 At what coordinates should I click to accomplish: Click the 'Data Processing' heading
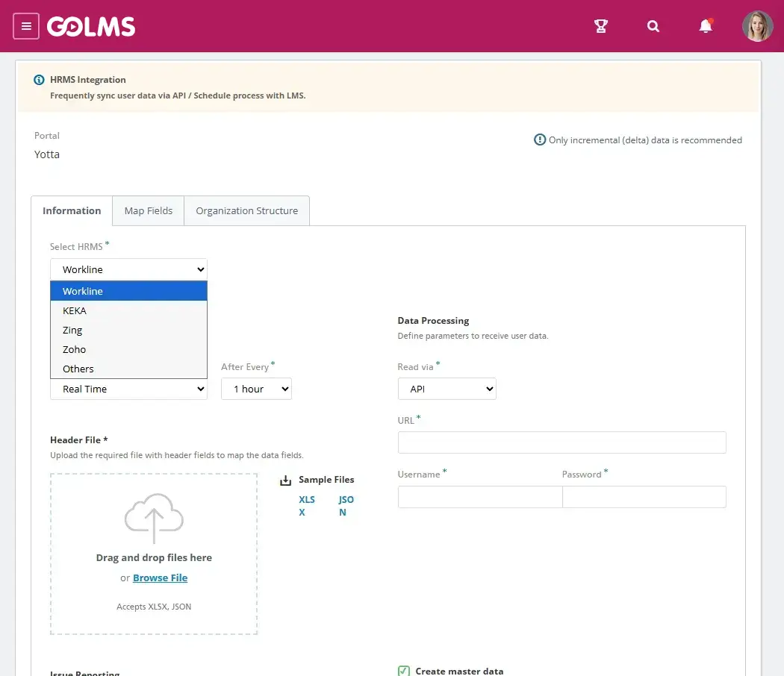click(x=434, y=321)
